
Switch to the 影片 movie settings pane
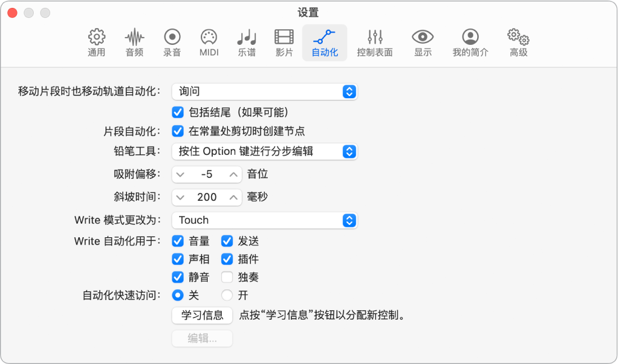coord(284,43)
